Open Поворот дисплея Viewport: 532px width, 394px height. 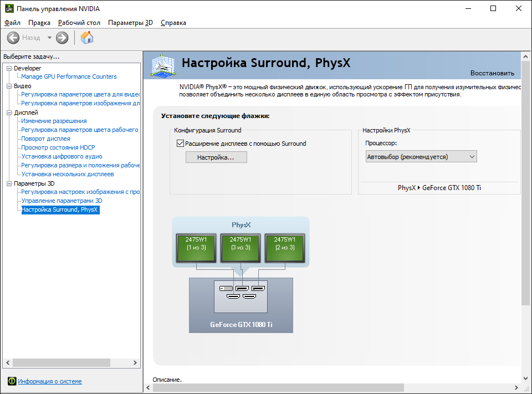[46, 139]
